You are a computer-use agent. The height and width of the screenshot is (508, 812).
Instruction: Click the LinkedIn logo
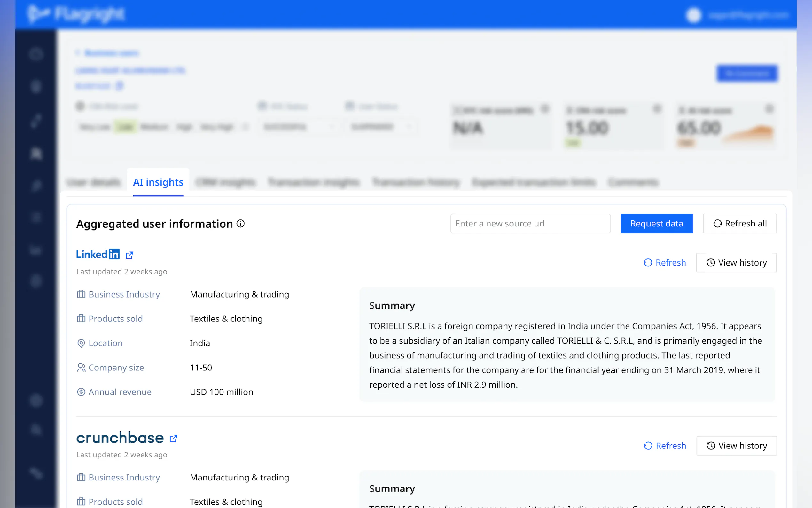[98, 254]
